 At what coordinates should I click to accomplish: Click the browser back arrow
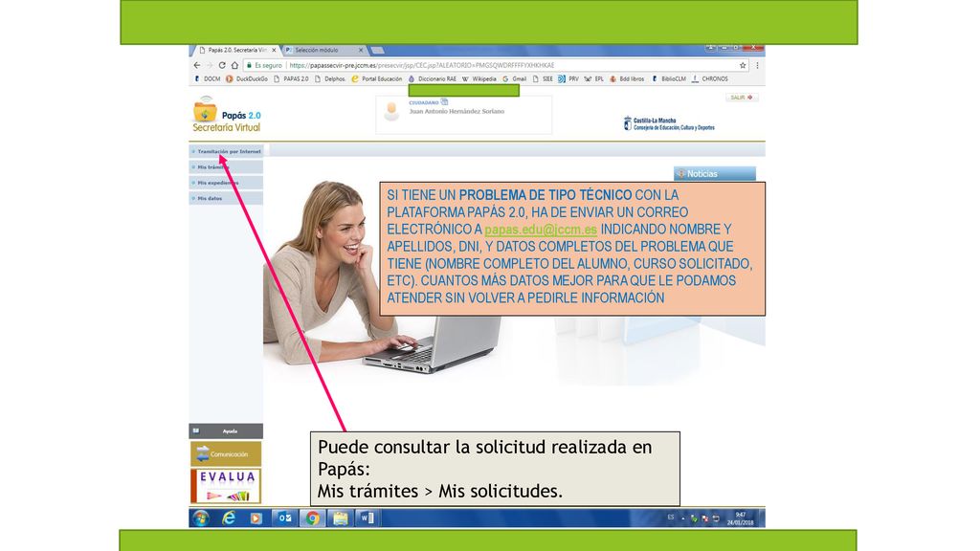tap(197, 65)
